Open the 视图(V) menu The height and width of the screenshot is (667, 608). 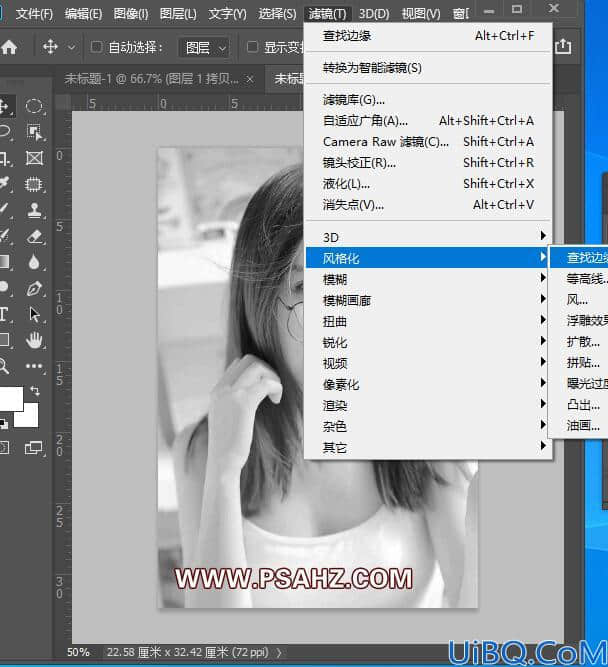pos(421,14)
